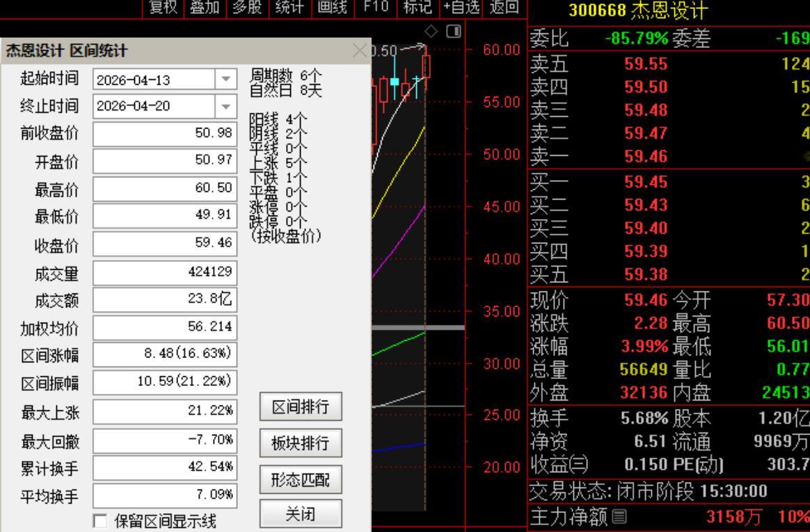Click the 统计 toolbar item
Screen dimensions: 810x532
click(x=289, y=7)
